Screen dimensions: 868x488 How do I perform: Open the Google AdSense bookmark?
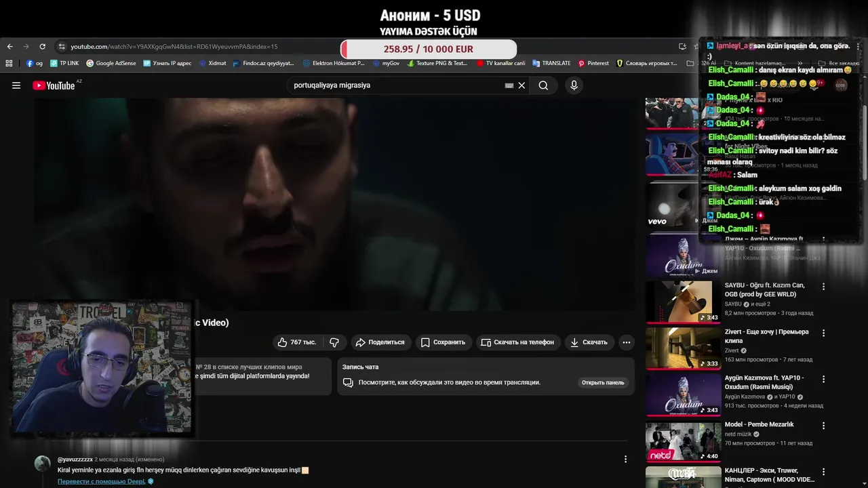pyautogui.click(x=111, y=63)
